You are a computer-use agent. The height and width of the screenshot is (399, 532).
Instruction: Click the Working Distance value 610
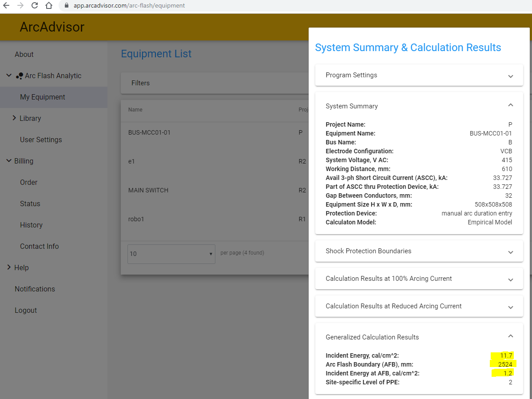point(507,169)
